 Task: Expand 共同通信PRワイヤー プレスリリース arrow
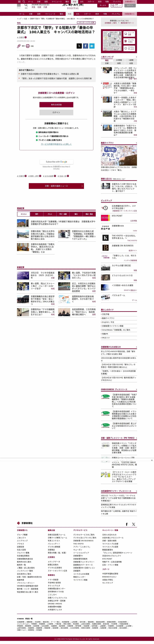point(136,491)
